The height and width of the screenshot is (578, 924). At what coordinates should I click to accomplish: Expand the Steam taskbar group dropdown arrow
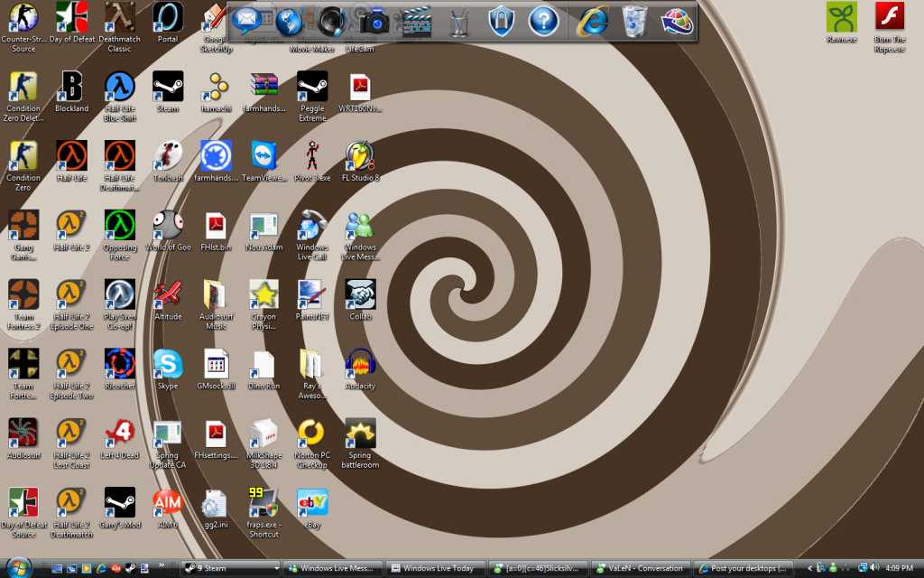click(276, 569)
